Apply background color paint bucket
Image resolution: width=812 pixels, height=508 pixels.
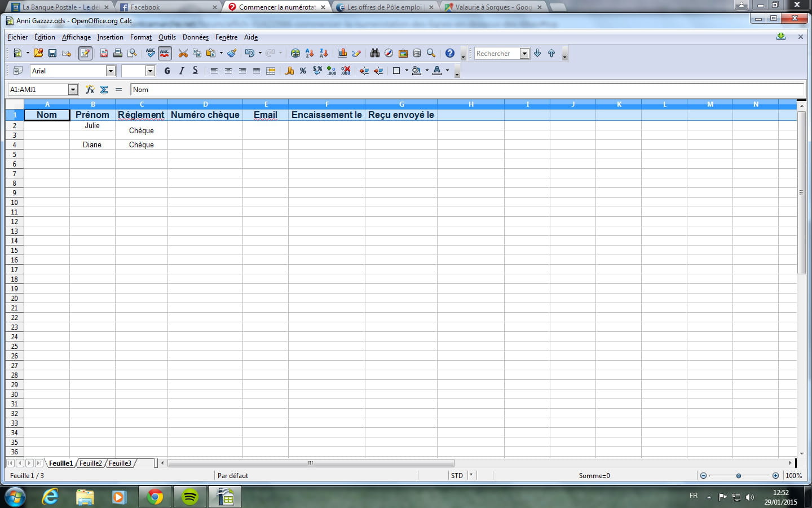click(x=417, y=71)
